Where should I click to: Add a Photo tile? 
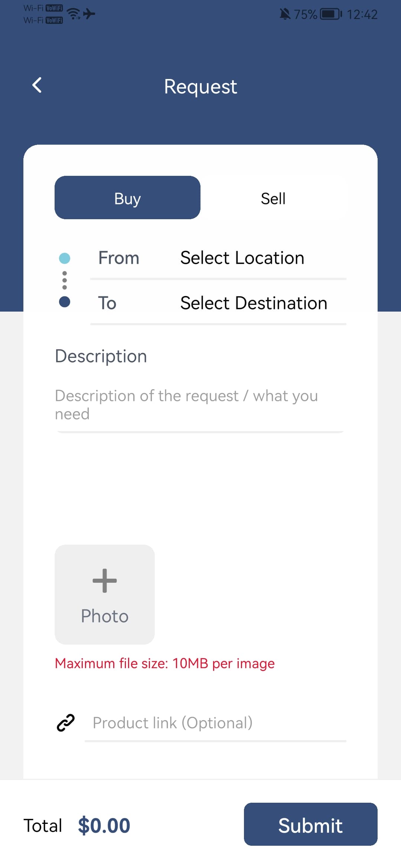[105, 595]
